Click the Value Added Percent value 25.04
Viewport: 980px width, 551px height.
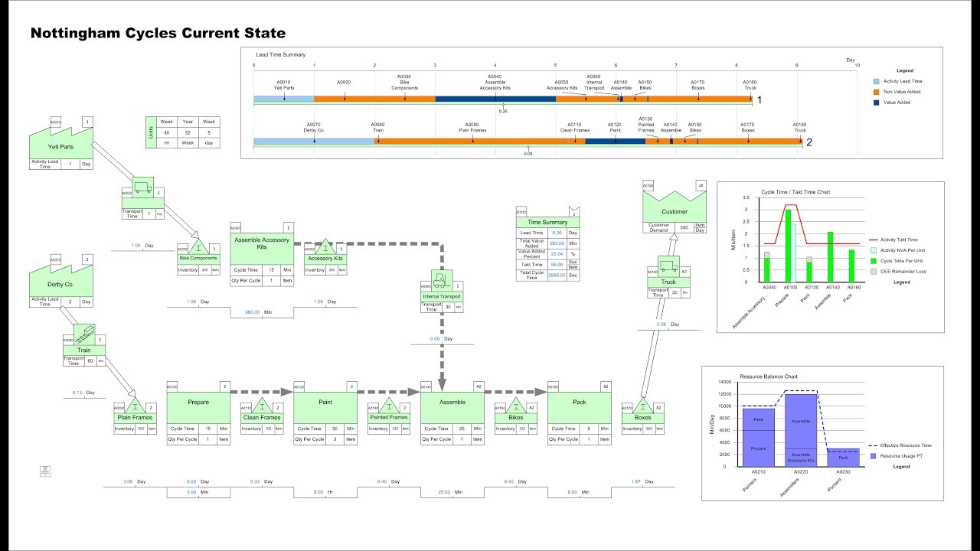tap(557, 253)
